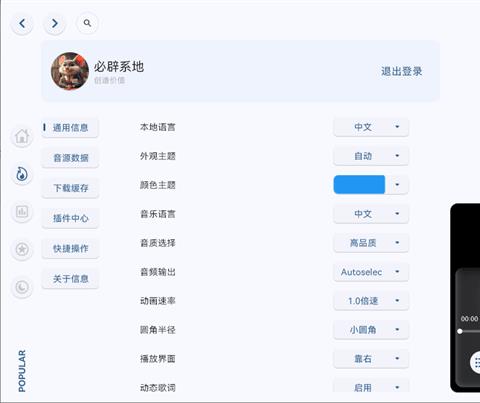This screenshot has width=480, height=403.
Task: Click the 本地语言 setting label
Action: click(158, 127)
